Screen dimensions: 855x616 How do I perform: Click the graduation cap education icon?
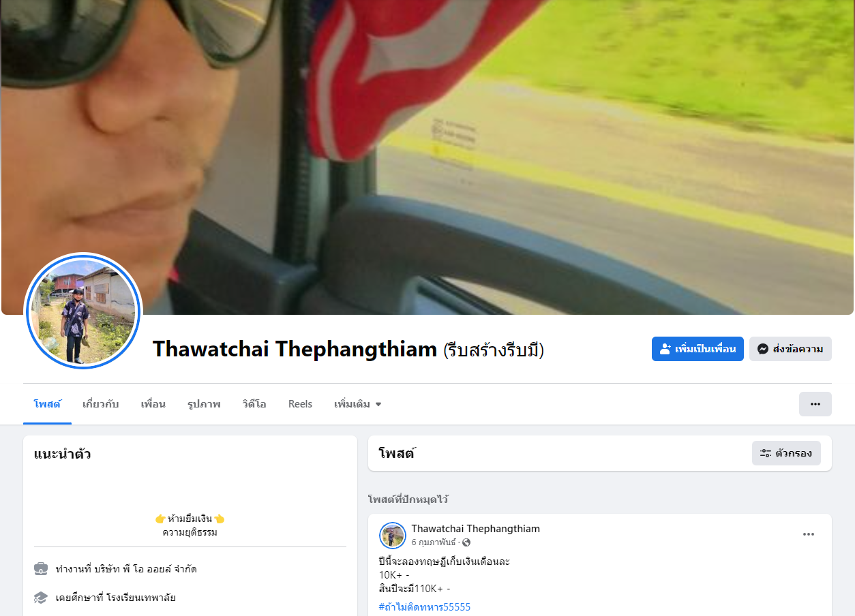pyautogui.click(x=41, y=598)
